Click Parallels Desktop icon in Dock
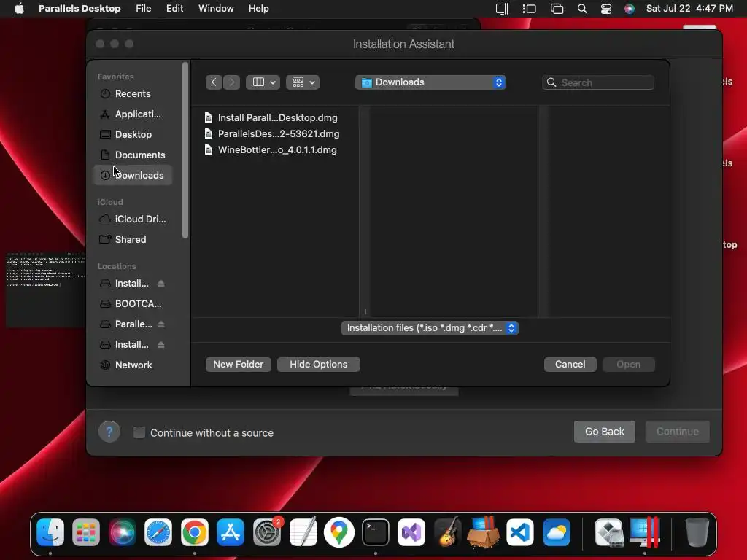The width and height of the screenshot is (747, 560). click(x=645, y=532)
